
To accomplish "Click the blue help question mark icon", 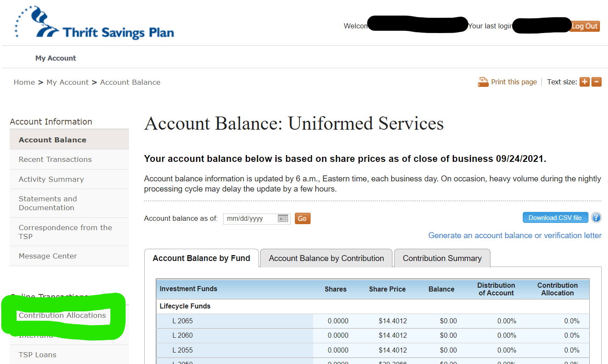I will [x=596, y=217].
